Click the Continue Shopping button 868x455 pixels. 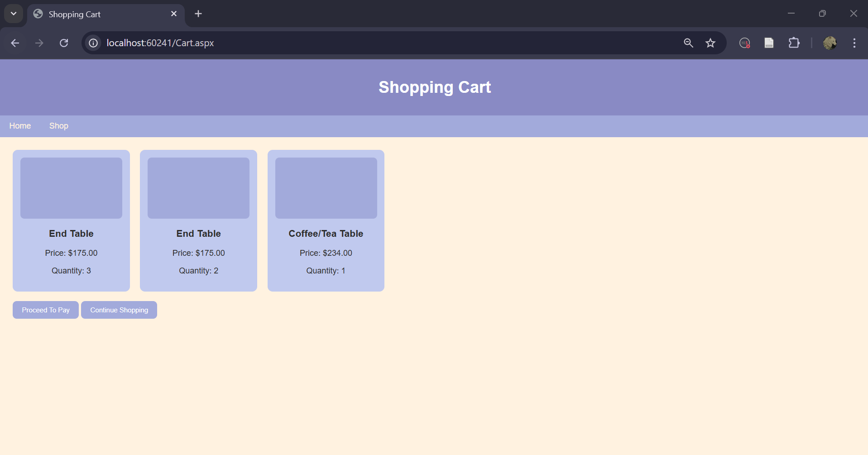(x=119, y=310)
